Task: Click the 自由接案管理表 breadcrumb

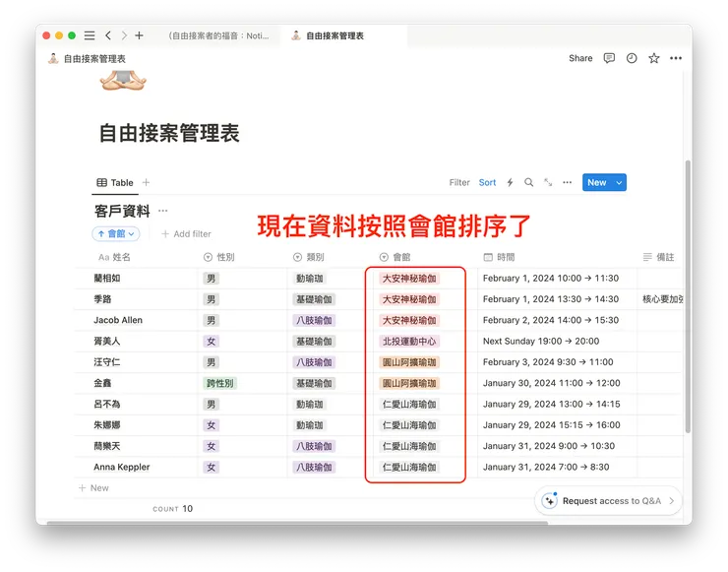Action: [87, 58]
